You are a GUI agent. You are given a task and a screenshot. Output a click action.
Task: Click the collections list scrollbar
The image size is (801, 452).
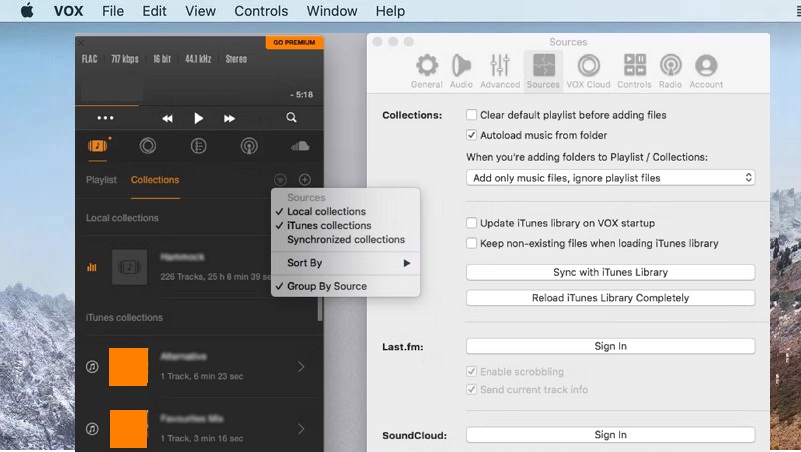click(320, 308)
